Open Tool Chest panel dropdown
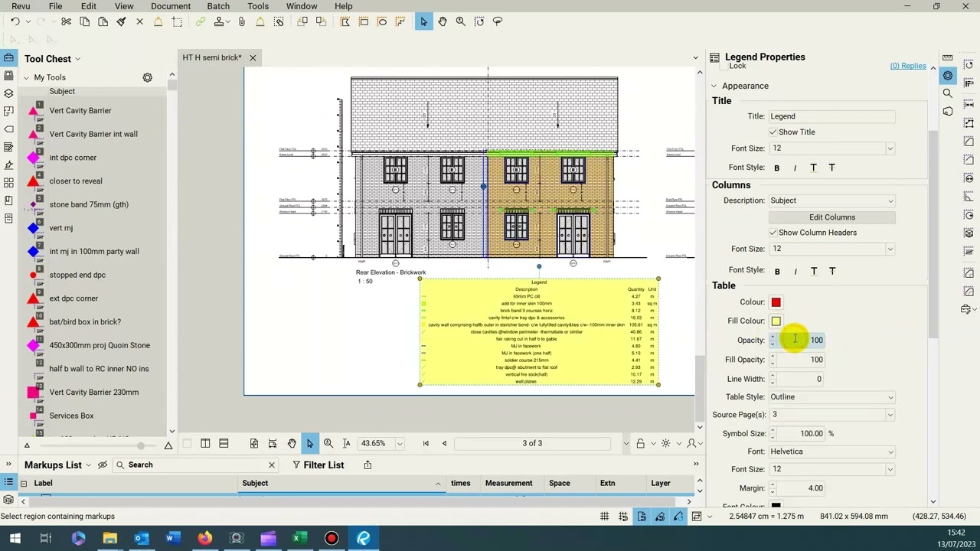This screenshot has height=551, width=980. [x=77, y=59]
